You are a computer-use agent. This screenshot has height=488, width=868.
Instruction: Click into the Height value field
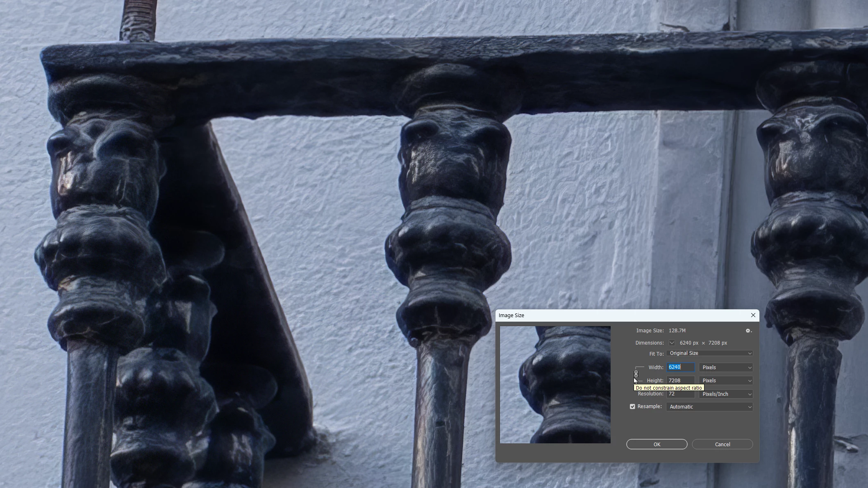click(680, 381)
